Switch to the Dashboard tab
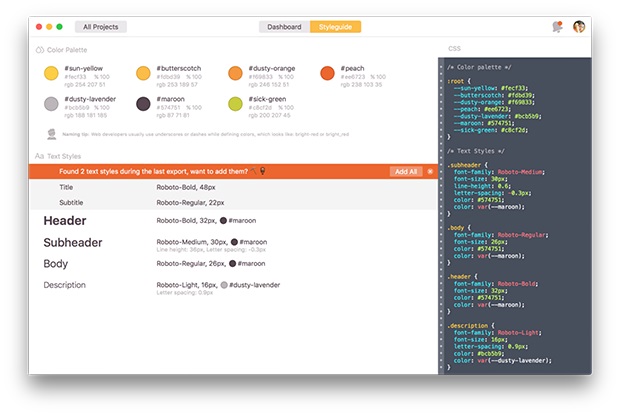 [x=284, y=27]
